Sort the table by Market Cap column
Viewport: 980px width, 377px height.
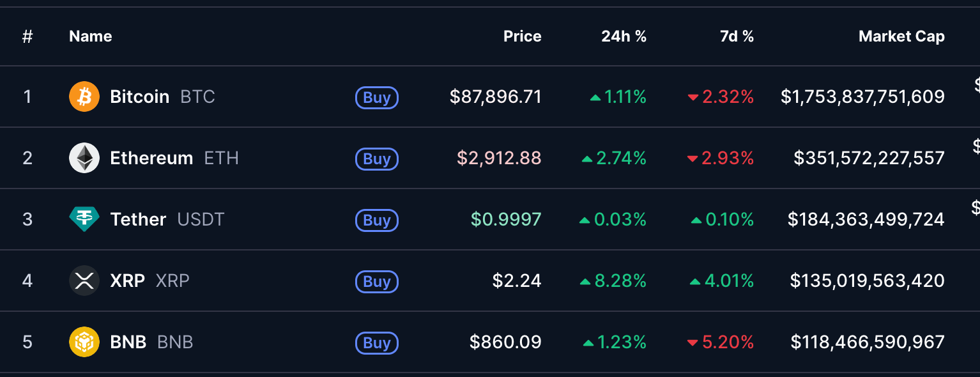coord(901,36)
